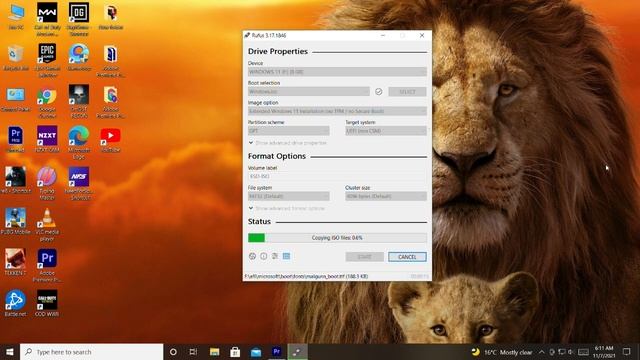Click the checkmark hash icon beside Boot selection
The image size is (640, 360).
pyautogui.click(x=379, y=92)
